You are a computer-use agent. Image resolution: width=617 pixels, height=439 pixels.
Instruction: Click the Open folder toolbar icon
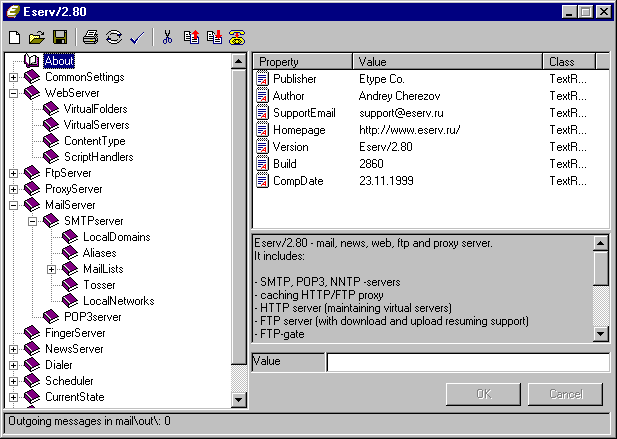37,37
